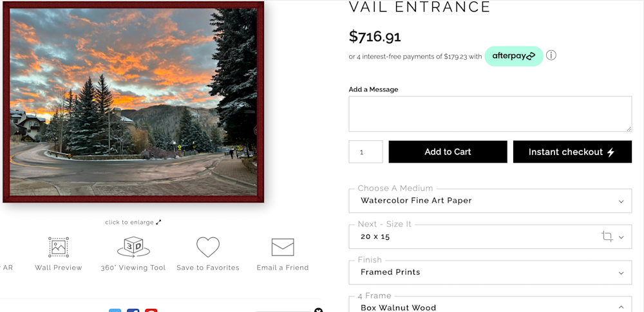Share on Pinterest icon
The height and width of the screenshot is (312, 644).
tap(151, 311)
